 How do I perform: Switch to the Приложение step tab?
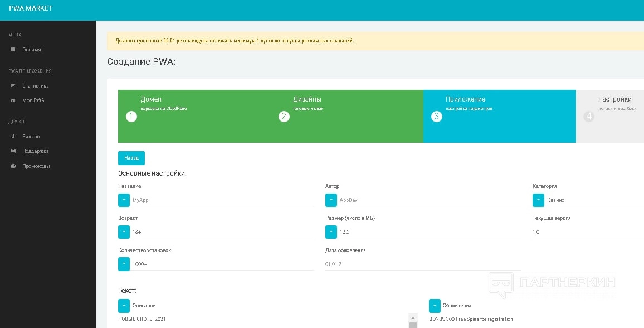click(499, 116)
